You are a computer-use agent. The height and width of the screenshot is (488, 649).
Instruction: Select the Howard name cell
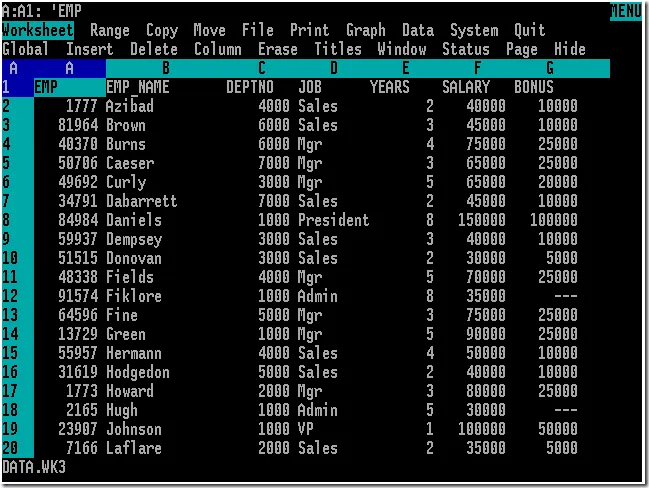pos(130,391)
